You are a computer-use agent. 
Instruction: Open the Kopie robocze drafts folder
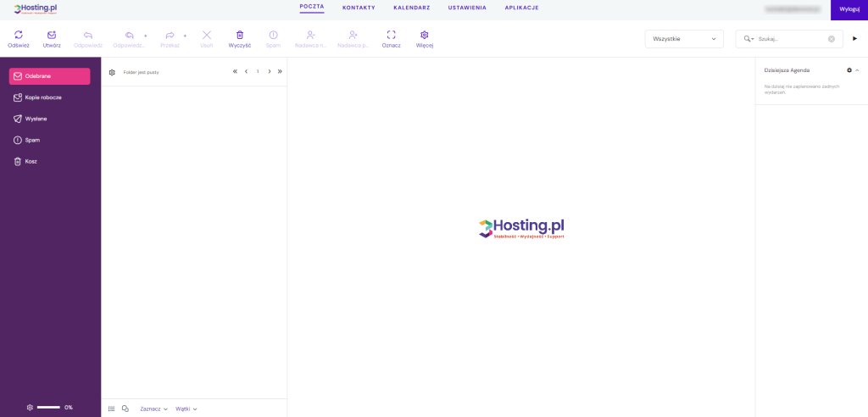tap(49, 97)
